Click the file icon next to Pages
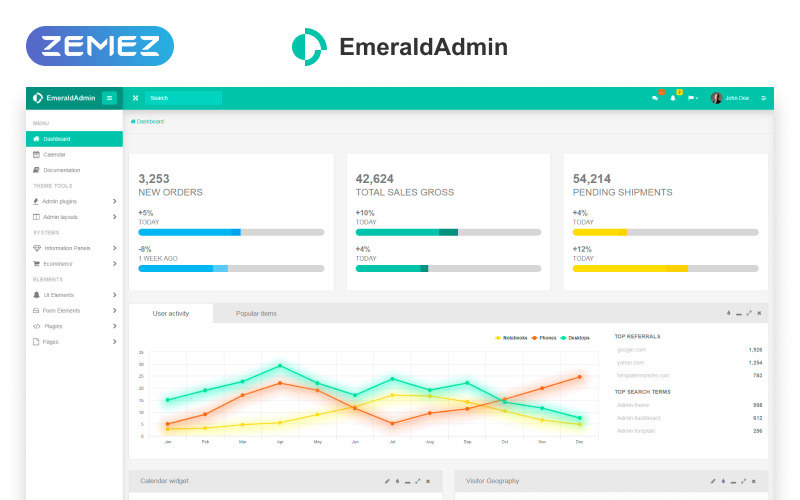The height and width of the screenshot is (500, 800). tap(36, 342)
